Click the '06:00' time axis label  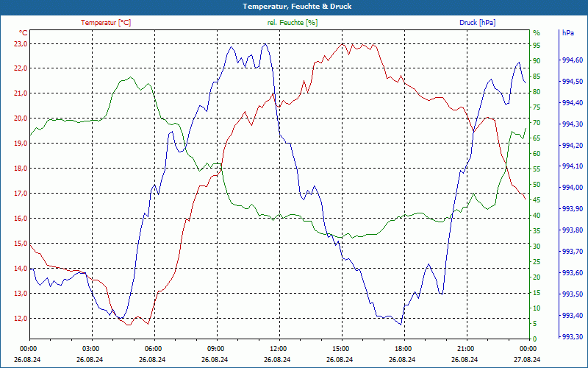(x=153, y=349)
